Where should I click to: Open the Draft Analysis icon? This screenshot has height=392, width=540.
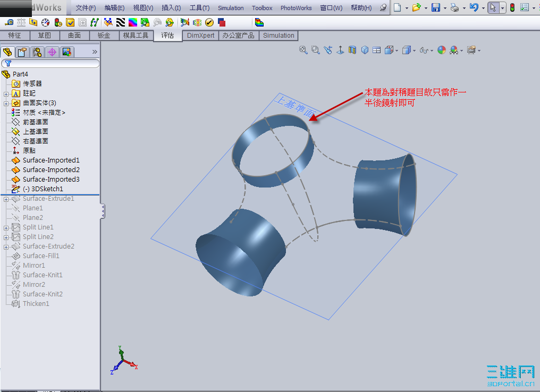(x=145, y=23)
